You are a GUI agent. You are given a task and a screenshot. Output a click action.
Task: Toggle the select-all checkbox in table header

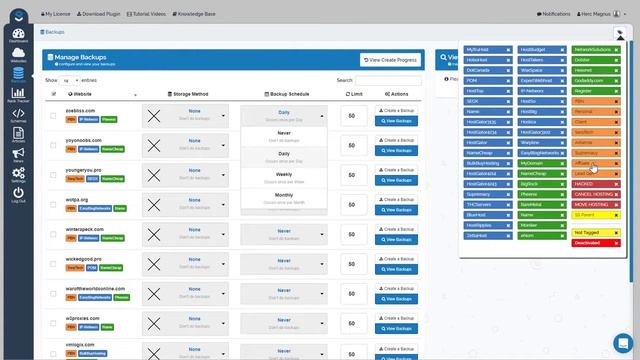tap(54, 94)
